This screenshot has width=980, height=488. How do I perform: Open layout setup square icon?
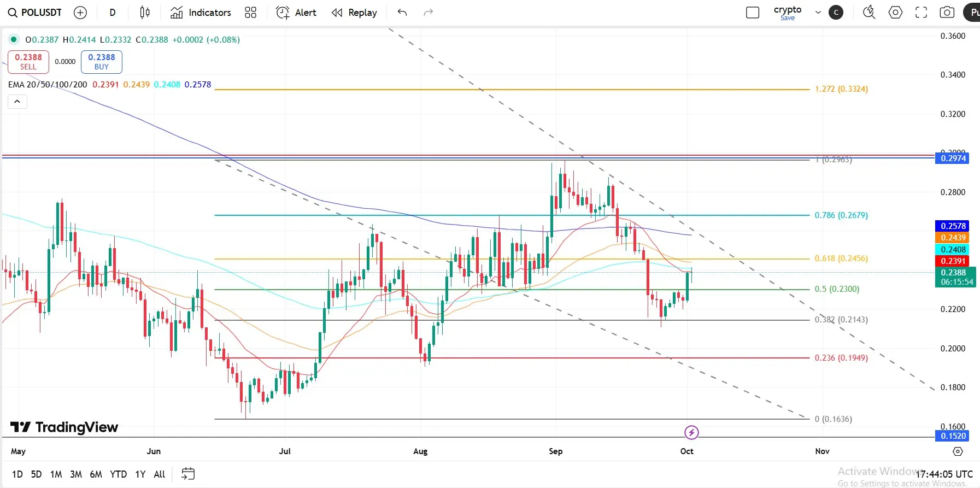pos(753,13)
